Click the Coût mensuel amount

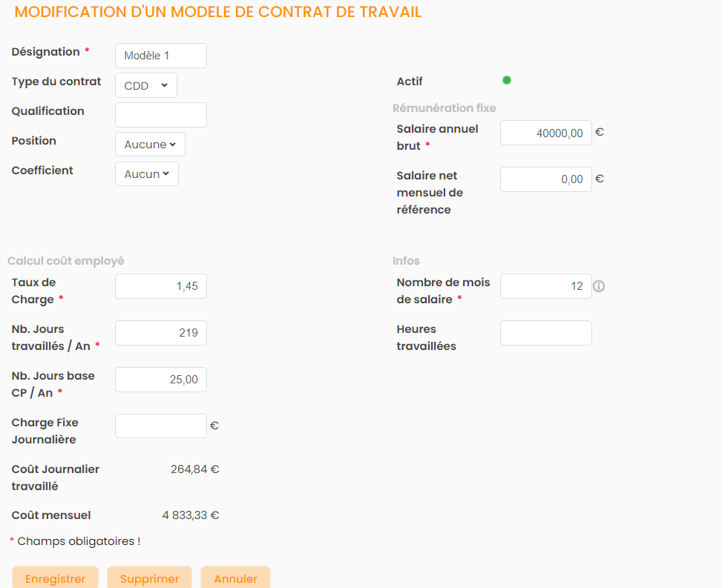tap(191, 515)
